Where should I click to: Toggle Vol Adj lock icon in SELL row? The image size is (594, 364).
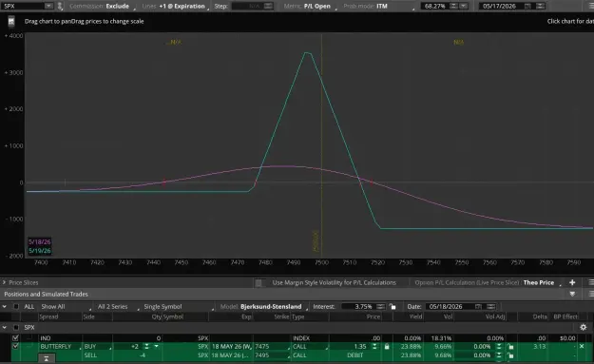[510, 355]
